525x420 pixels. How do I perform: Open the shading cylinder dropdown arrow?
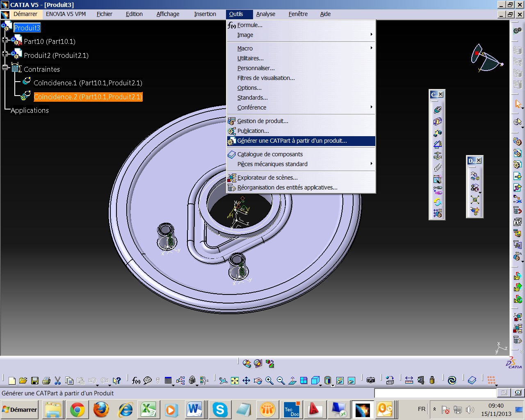pyautogui.click(x=333, y=385)
